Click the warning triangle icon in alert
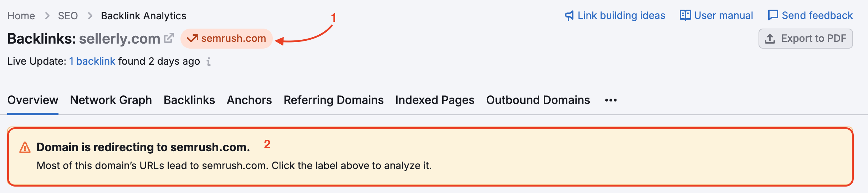Viewport: 868px width, 193px height. point(25,147)
